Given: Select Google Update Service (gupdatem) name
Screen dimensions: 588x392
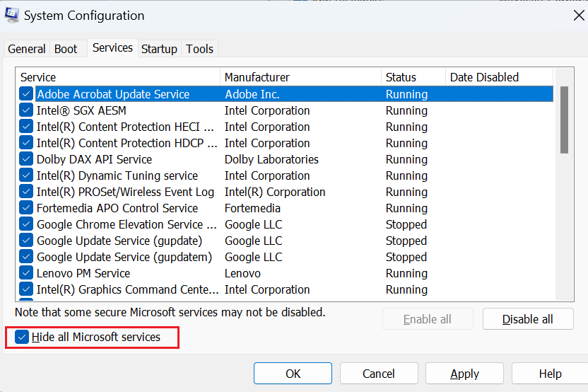Looking at the screenshot, I should pyautogui.click(x=124, y=257).
